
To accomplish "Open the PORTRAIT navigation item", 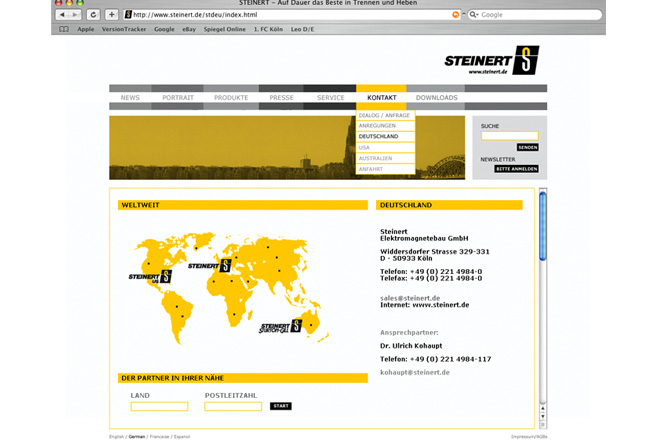I will (x=178, y=98).
